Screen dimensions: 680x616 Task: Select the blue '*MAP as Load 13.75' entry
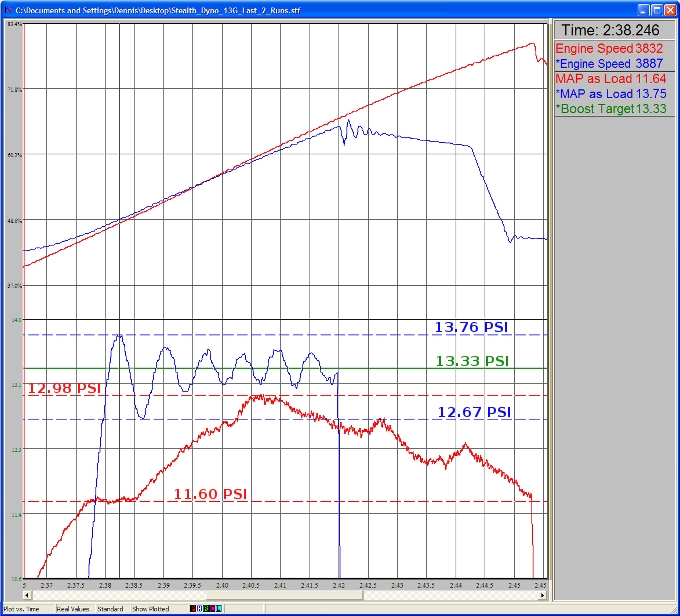click(611, 94)
